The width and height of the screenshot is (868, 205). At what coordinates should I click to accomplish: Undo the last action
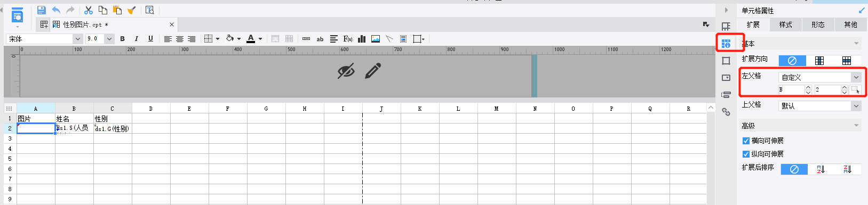(56, 10)
